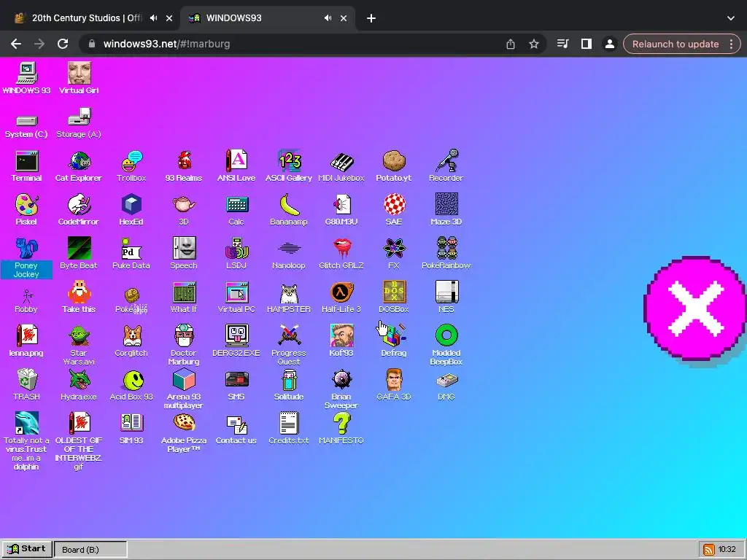Launch DOSBox icon
Screen dimensions: 747x560
(x=394, y=297)
